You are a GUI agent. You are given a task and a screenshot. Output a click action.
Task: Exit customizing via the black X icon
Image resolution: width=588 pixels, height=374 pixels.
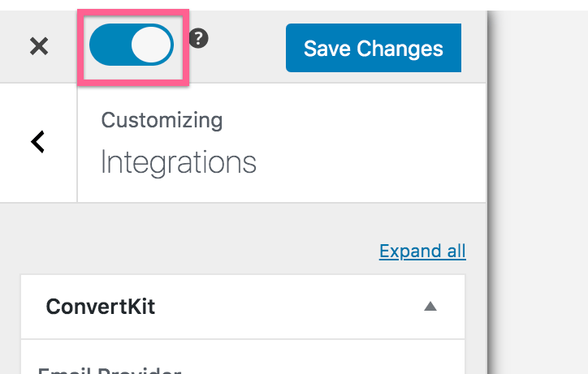point(39,46)
